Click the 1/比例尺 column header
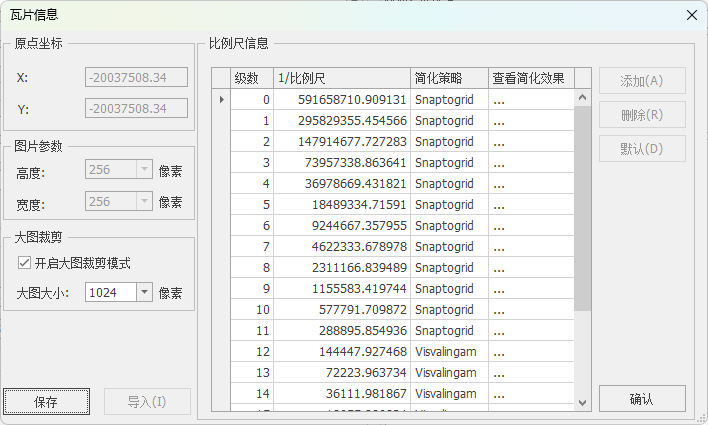This screenshot has height=425, width=708. point(341,78)
